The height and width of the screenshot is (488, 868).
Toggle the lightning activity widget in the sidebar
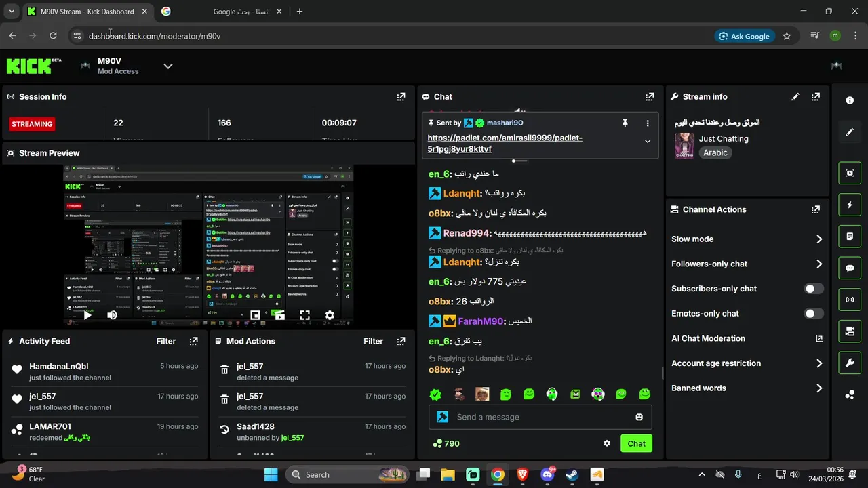[850, 205]
